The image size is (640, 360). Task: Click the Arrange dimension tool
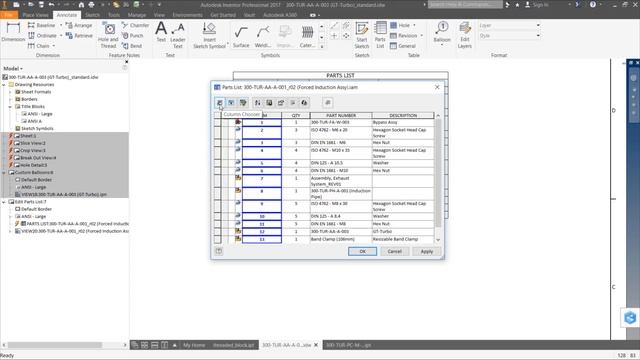[79, 25]
